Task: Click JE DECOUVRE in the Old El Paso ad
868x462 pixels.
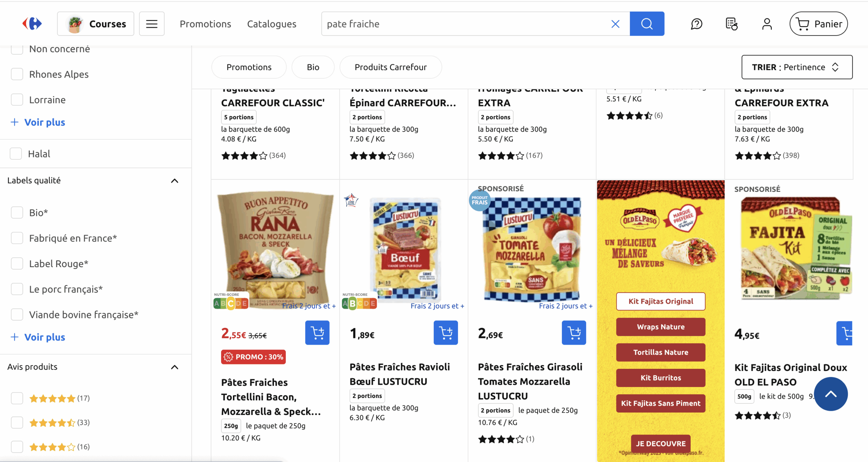Action: click(660, 443)
